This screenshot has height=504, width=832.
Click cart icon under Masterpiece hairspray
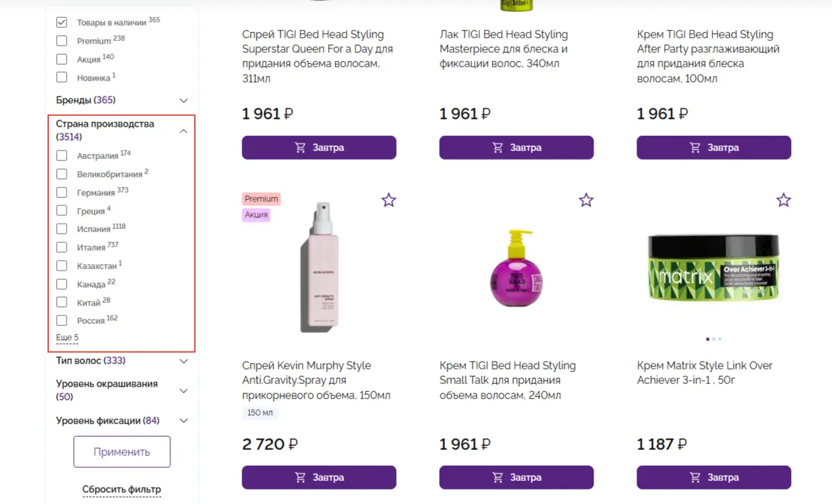pyautogui.click(x=498, y=148)
